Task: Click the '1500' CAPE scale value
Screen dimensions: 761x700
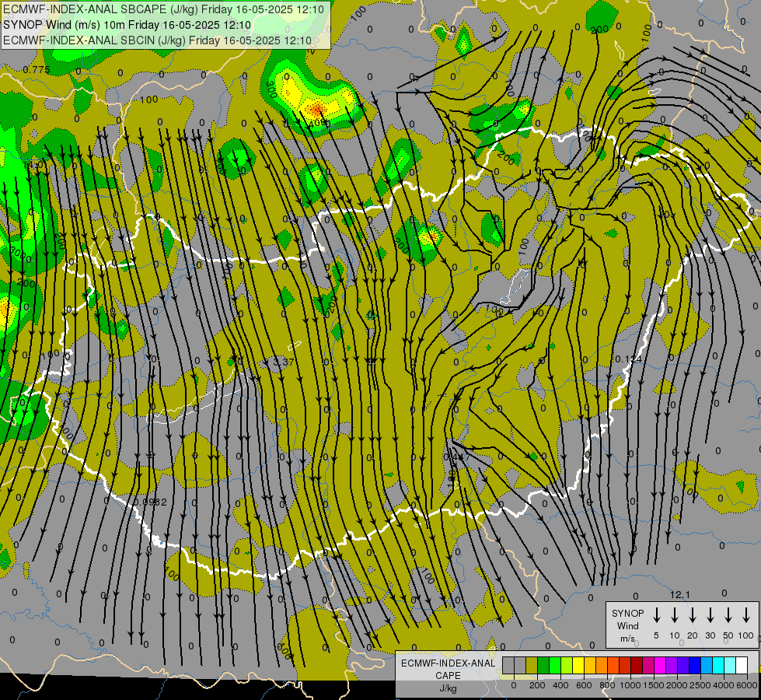Action: tap(654, 685)
